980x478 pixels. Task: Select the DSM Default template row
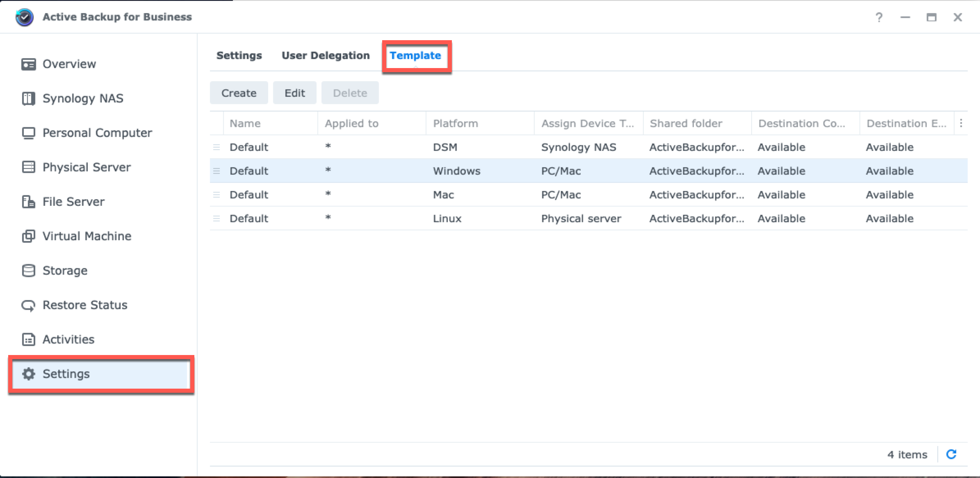[x=445, y=147]
